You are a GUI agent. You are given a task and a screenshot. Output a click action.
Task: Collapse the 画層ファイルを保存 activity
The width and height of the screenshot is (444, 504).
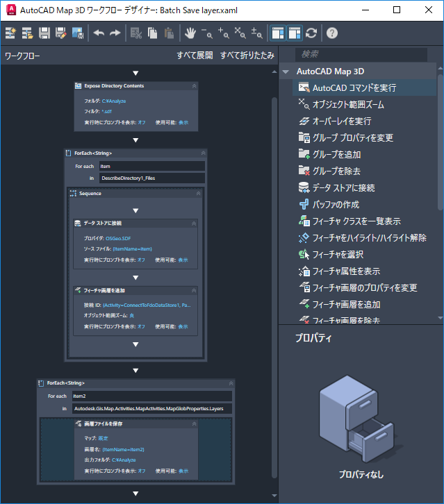click(194, 424)
